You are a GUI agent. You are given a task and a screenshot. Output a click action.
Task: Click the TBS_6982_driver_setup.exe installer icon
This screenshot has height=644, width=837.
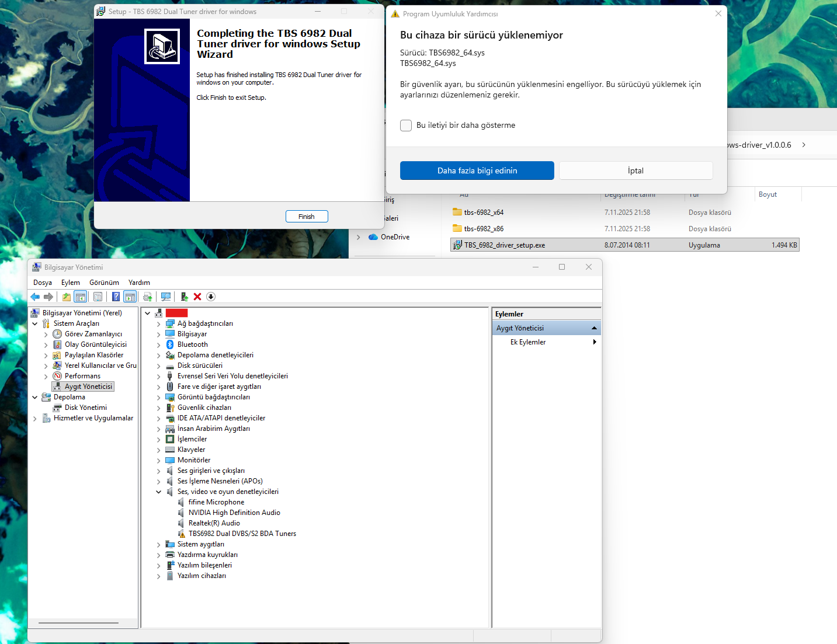(457, 245)
